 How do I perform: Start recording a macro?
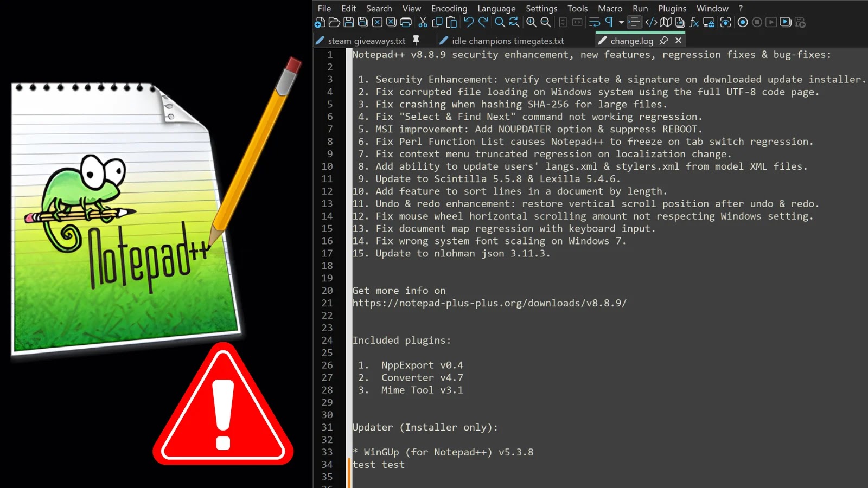click(743, 22)
